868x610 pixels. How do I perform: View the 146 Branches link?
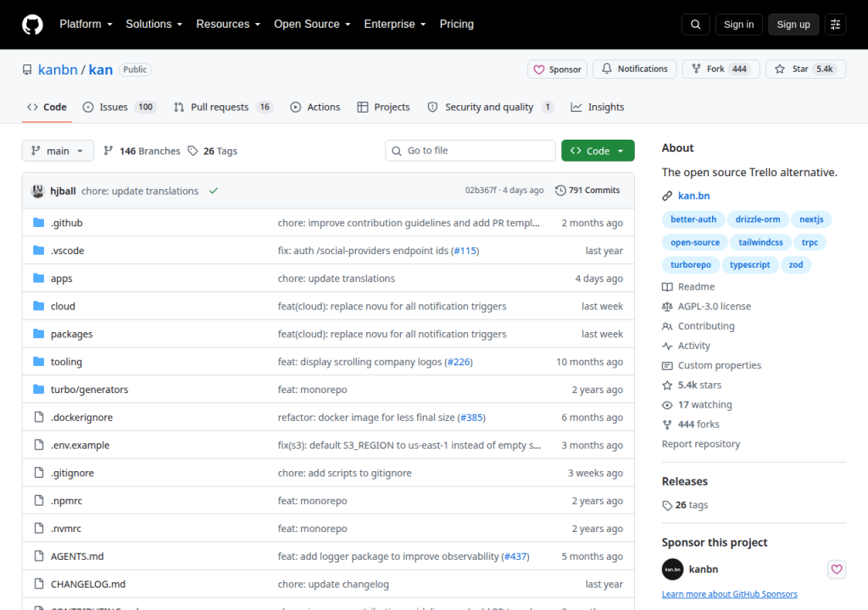(142, 151)
